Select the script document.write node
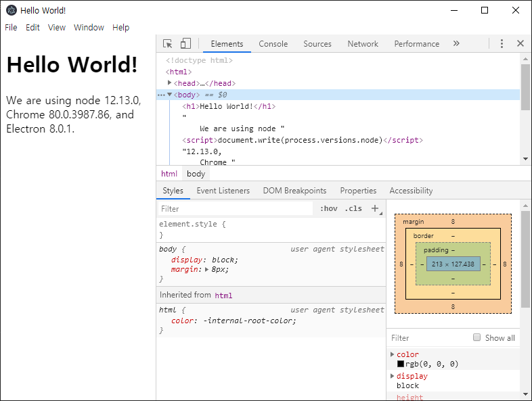Screen dimensions: 532x401 pyautogui.click(x=303, y=141)
